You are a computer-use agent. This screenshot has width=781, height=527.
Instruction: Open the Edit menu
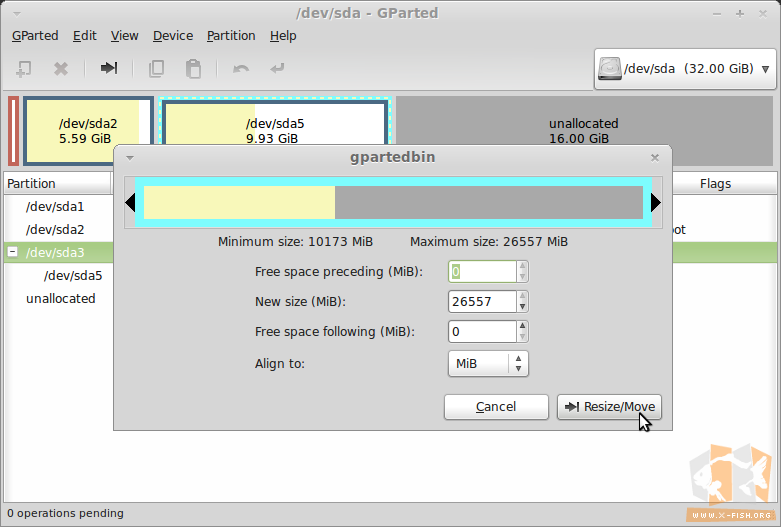point(85,36)
